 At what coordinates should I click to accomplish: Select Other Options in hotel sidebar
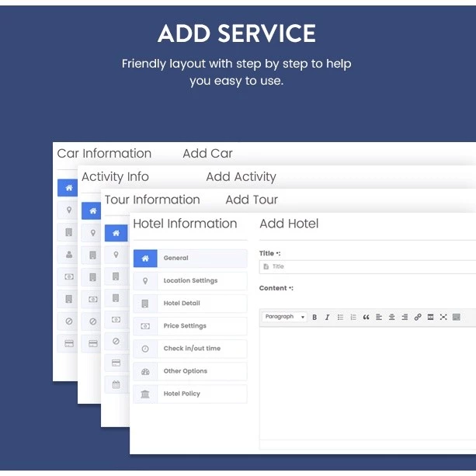coord(190,371)
